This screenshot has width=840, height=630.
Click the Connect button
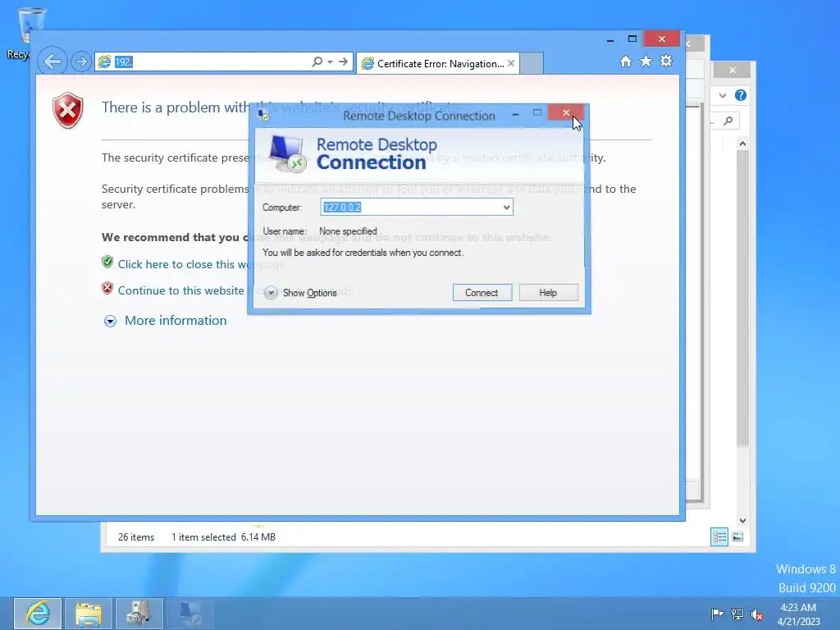click(x=482, y=293)
